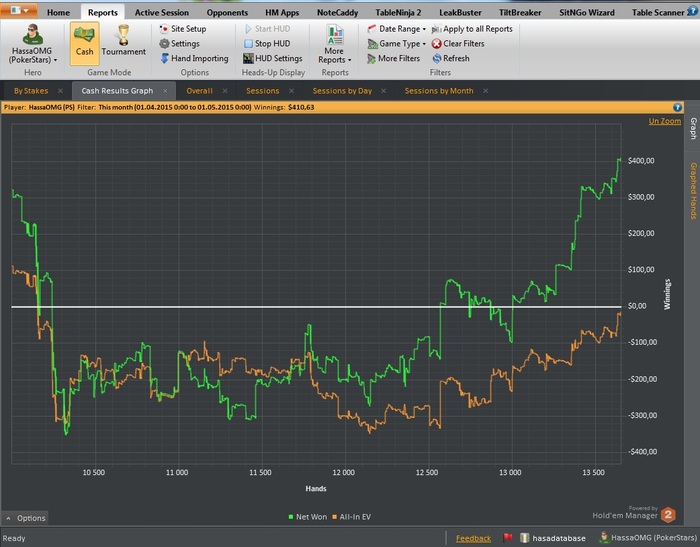Click the More Filters funnel icon

369,59
